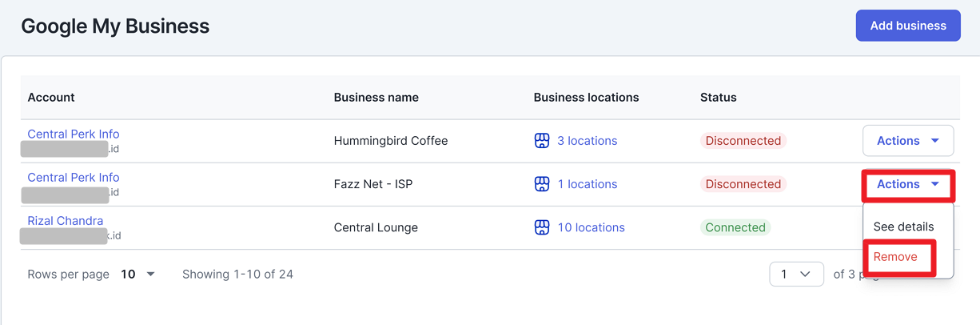
Task: Click the Connected status badge
Action: point(735,227)
